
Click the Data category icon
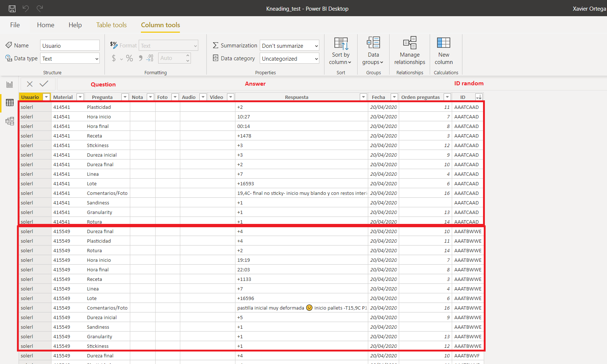pyautogui.click(x=216, y=58)
